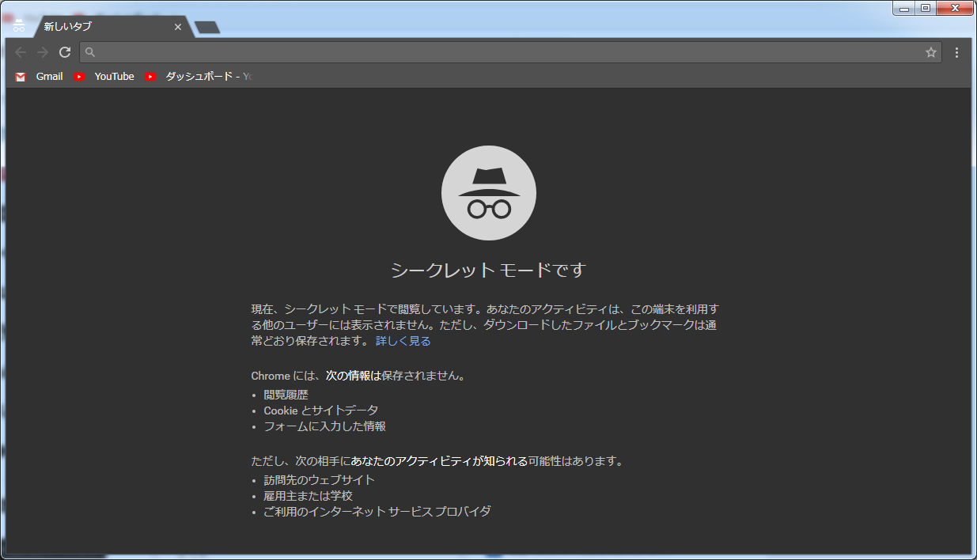This screenshot has height=560, width=977.
Task: Go back with the back arrow
Action: coord(21,52)
